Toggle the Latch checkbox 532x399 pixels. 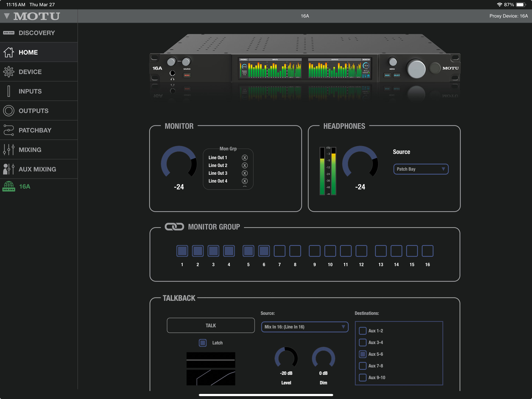[203, 343]
